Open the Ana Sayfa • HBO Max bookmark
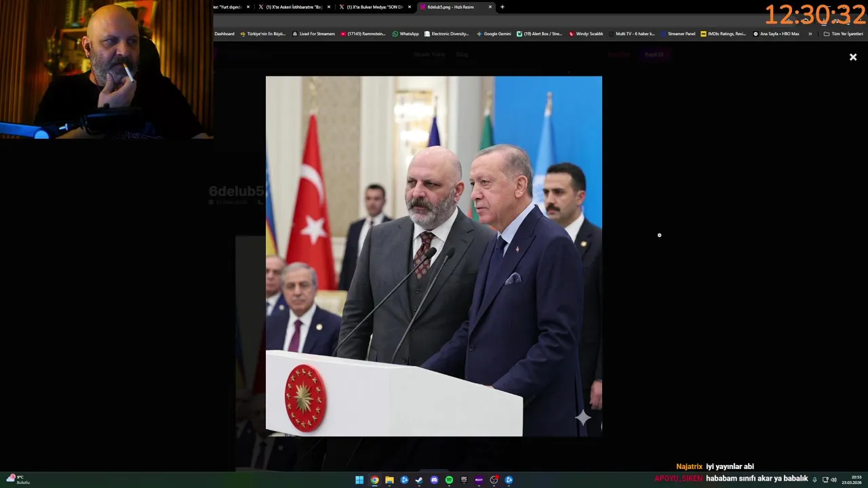868x488 pixels. (x=776, y=34)
